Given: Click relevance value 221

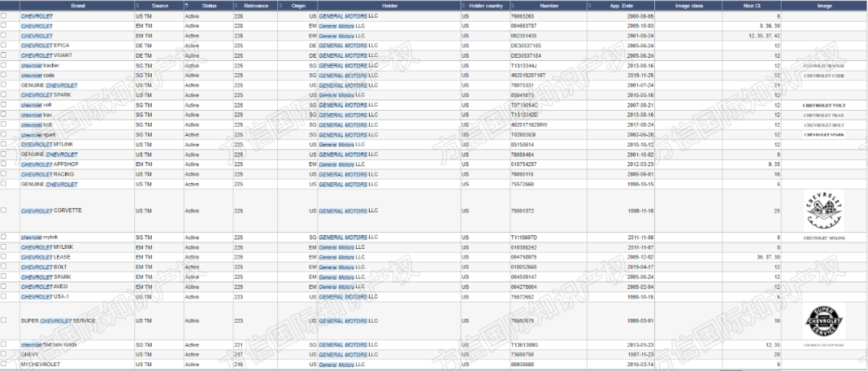Looking at the screenshot, I should 239,344.
